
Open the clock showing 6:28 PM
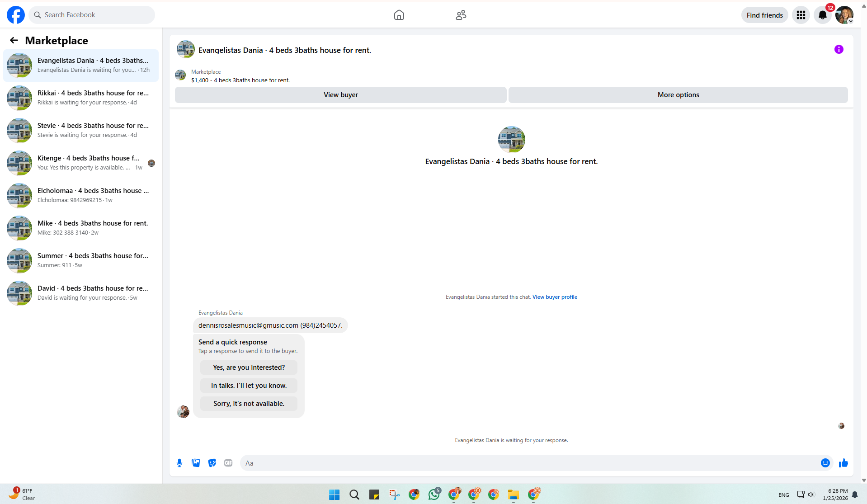(x=835, y=495)
